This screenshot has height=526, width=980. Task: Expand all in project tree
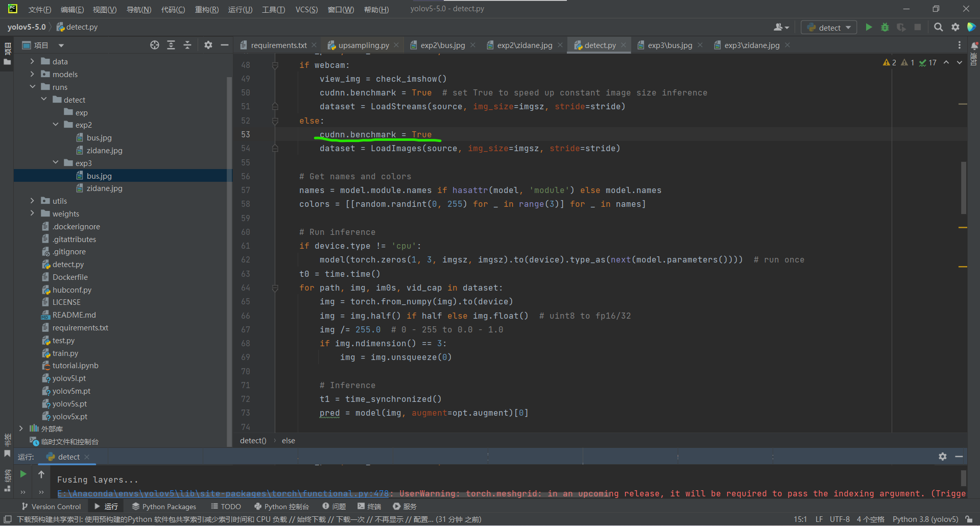point(171,45)
